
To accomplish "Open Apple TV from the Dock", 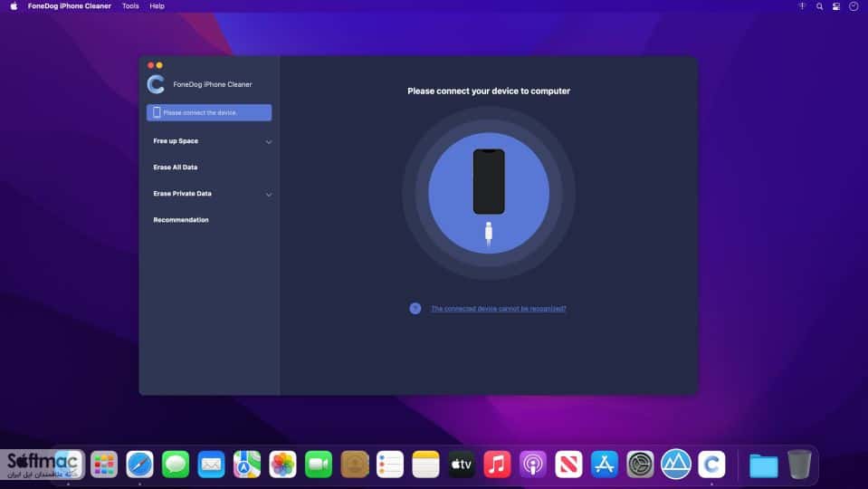I will click(x=461, y=464).
